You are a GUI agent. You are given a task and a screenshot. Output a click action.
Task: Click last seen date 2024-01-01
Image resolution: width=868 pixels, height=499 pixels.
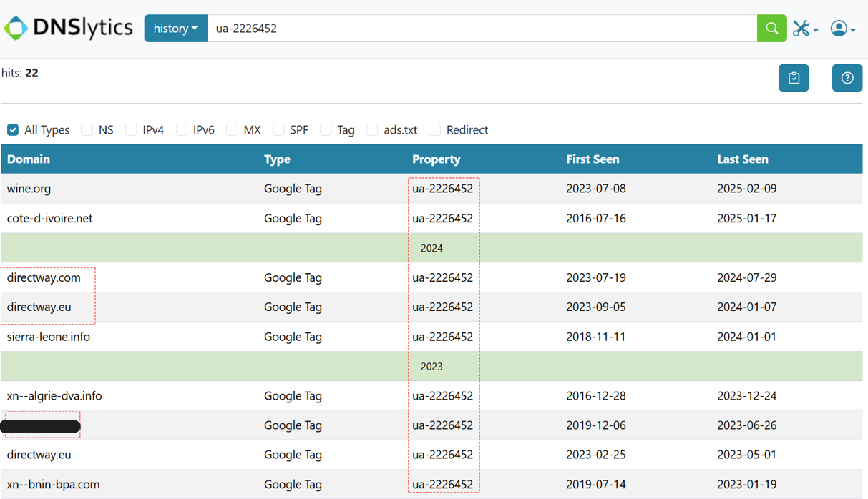tap(747, 337)
